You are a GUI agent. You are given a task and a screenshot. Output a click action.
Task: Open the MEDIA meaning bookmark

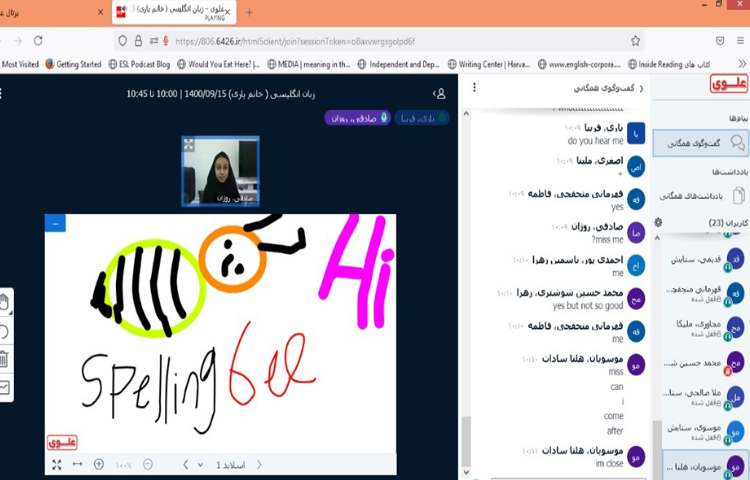[309, 64]
